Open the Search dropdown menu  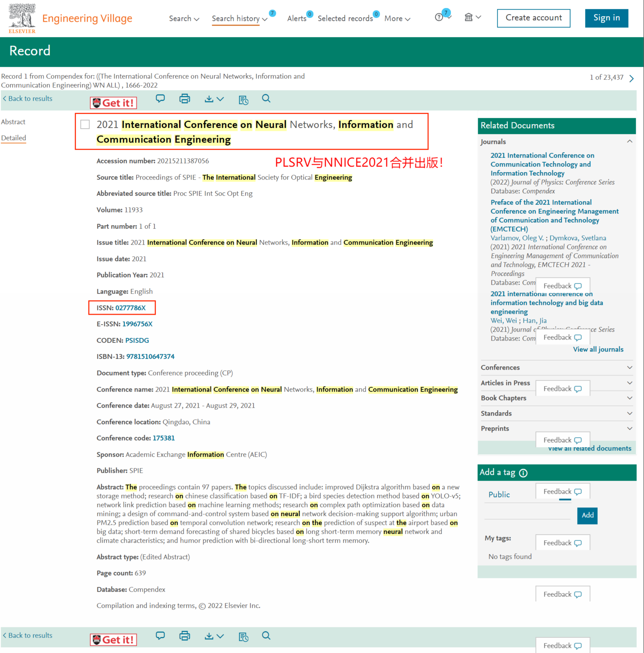pyautogui.click(x=184, y=19)
